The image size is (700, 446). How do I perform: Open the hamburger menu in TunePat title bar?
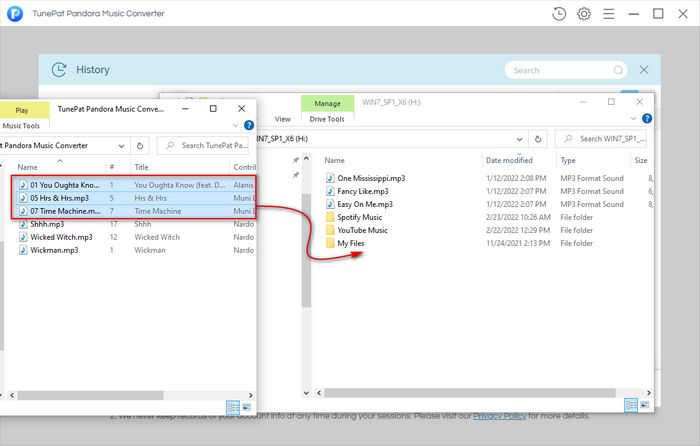click(x=608, y=14)
